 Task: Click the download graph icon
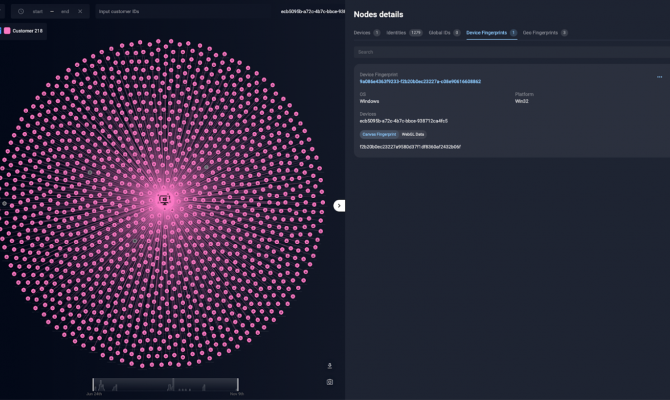tap(329, 366)
